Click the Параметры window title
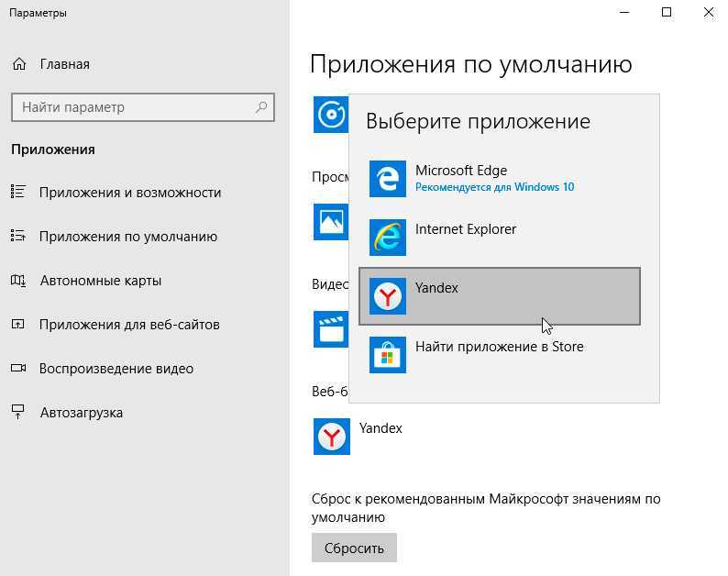 click(x=39, y=13)
